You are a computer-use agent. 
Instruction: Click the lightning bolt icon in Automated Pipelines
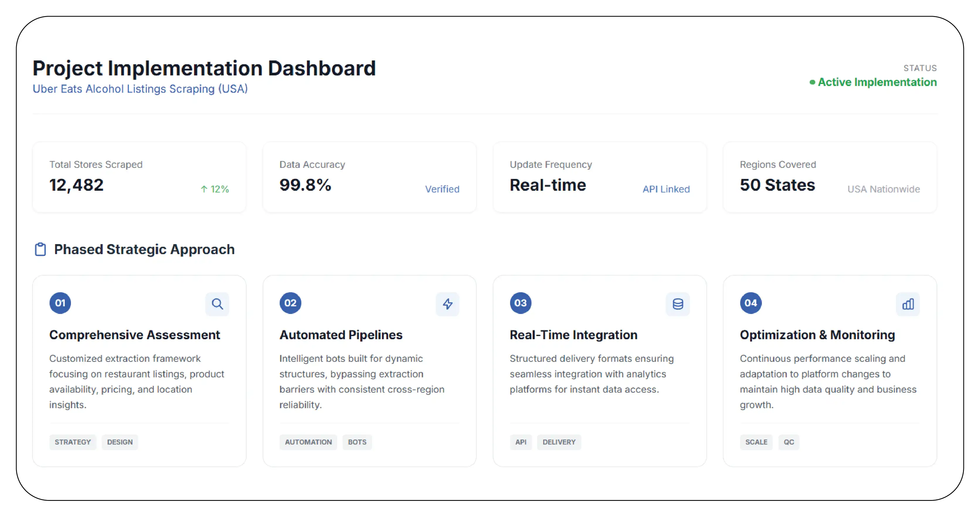click(x=447, y=304)
